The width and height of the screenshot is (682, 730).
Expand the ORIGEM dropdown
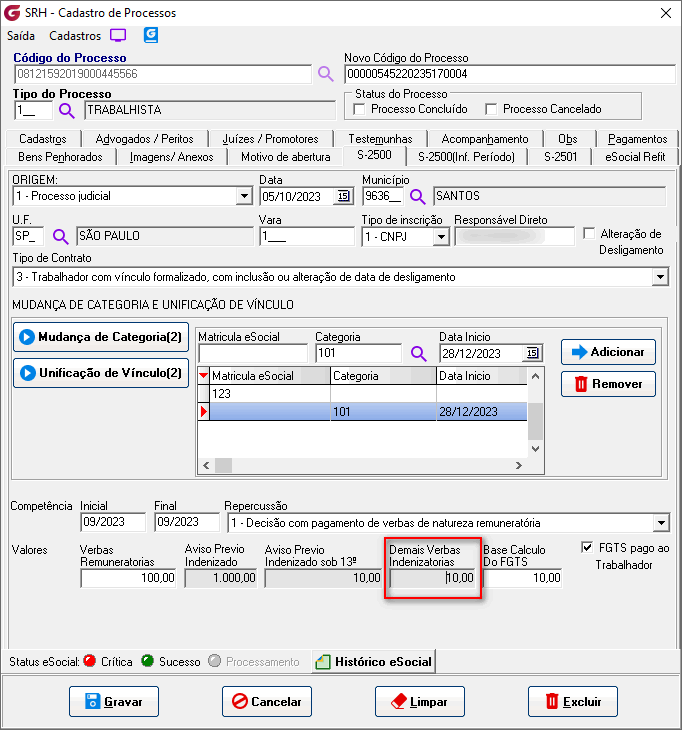click(x=243, y=196)
